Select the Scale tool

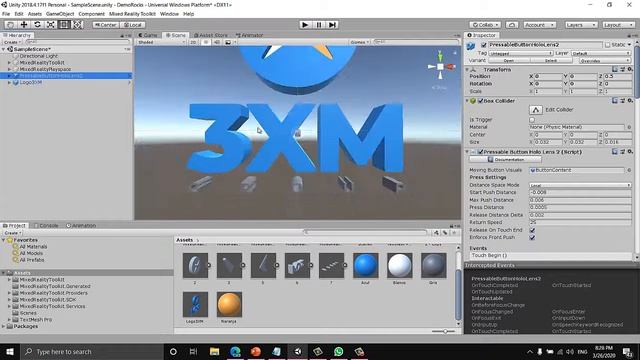point(51,24)
